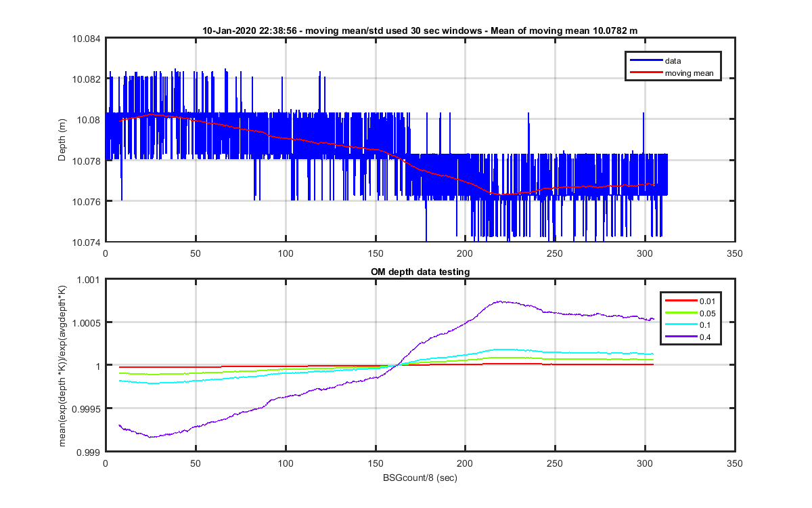Select the top plot title with the date 10-Jan-2020
Screen dimensions: 812x508
point(420,30)
